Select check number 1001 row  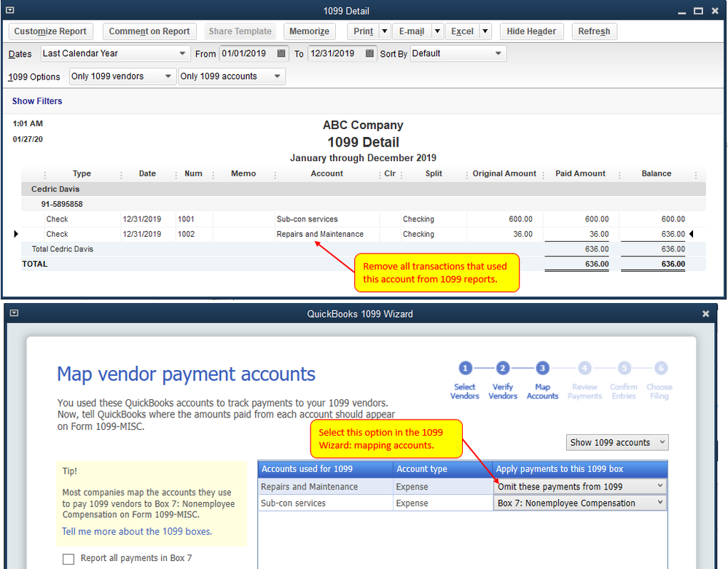pyautogui.click(x=364, y=219)
